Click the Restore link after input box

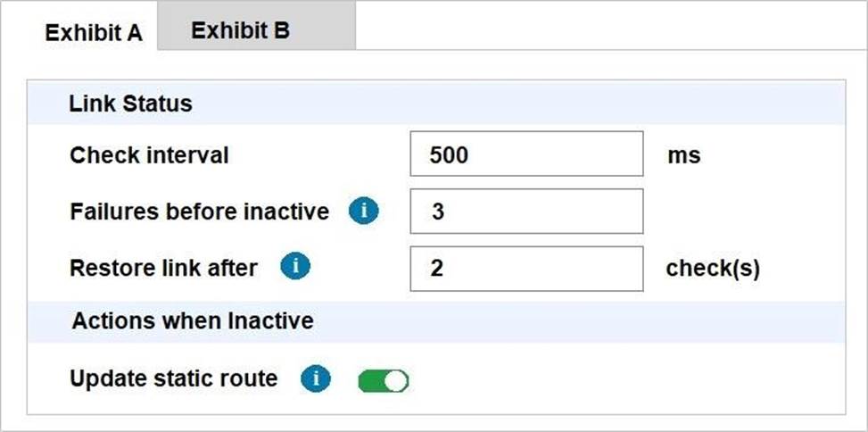click(526, 268)
